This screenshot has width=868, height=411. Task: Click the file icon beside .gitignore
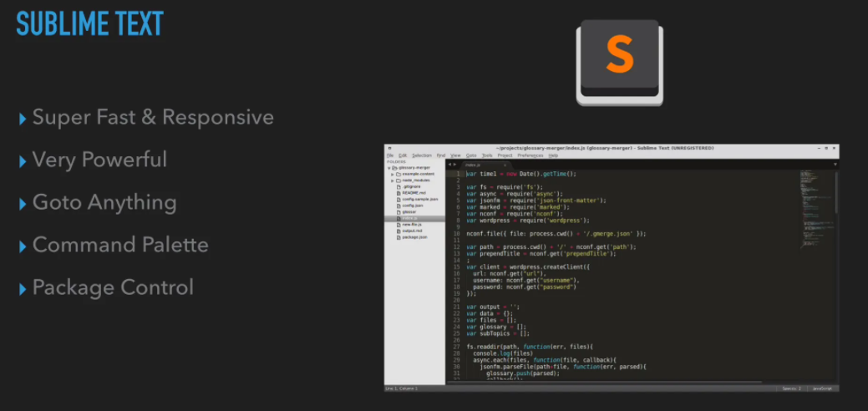[x=398, y=186]
